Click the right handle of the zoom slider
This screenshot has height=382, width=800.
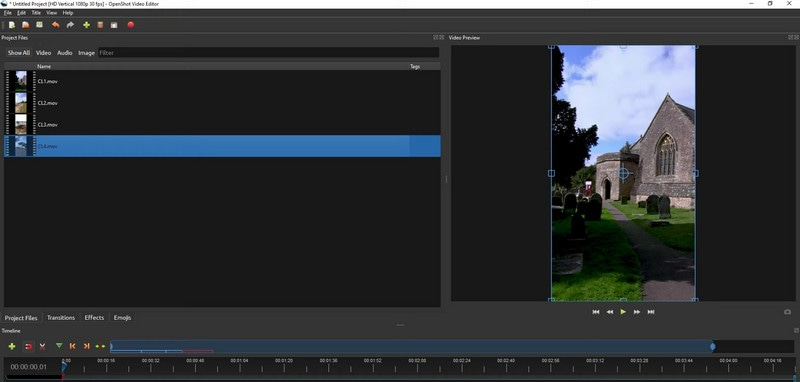713,347
